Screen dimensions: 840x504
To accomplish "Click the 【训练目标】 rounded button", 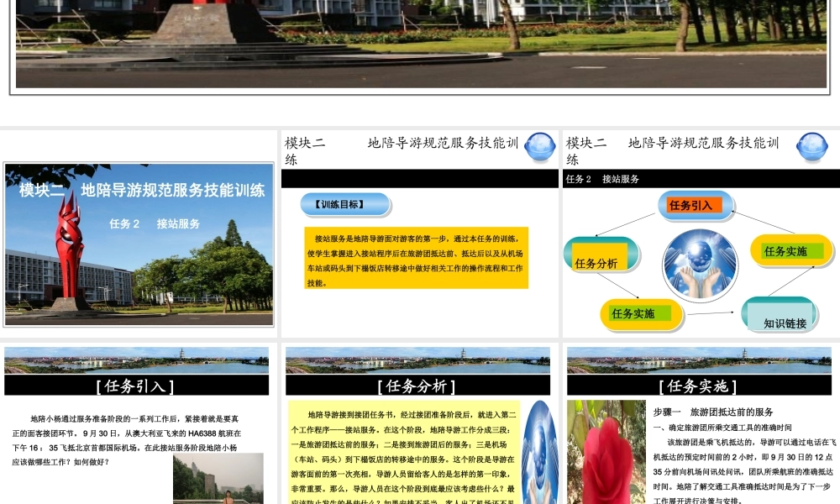I will [x=346, y=203].
